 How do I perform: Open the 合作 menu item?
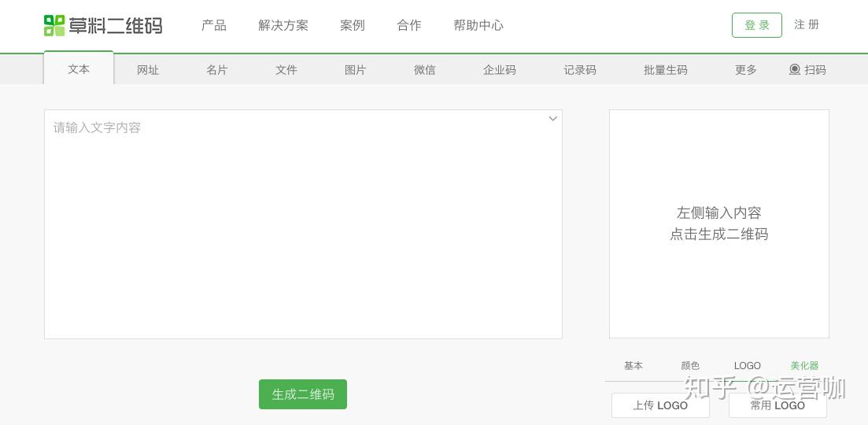coord(408,25)
